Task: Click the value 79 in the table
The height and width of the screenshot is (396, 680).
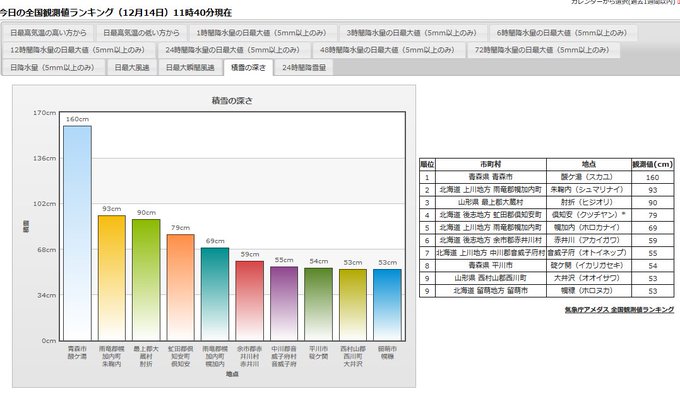Action: pos(653,215)
